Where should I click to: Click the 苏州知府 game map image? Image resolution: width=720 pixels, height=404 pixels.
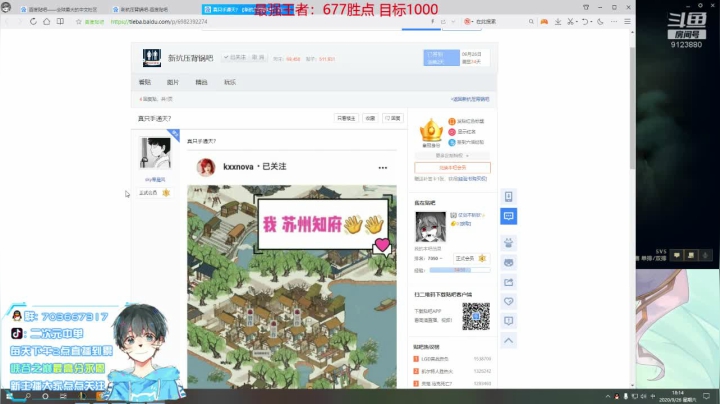[x=292, y=287]
